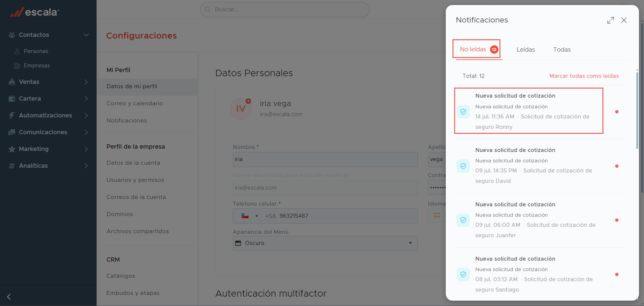Toggle the unread dot on the Juanfer notification

click(616, 220)
